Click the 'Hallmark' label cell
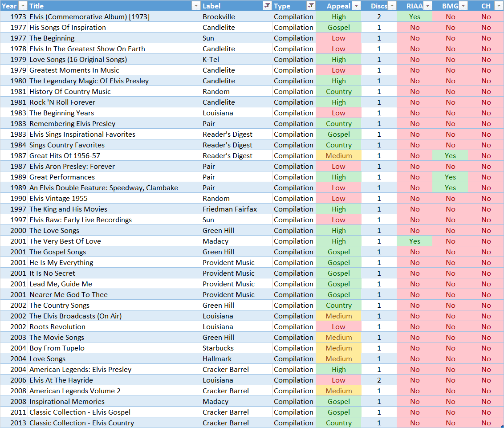Screen dimensions: 504x428 pos(236,359)
